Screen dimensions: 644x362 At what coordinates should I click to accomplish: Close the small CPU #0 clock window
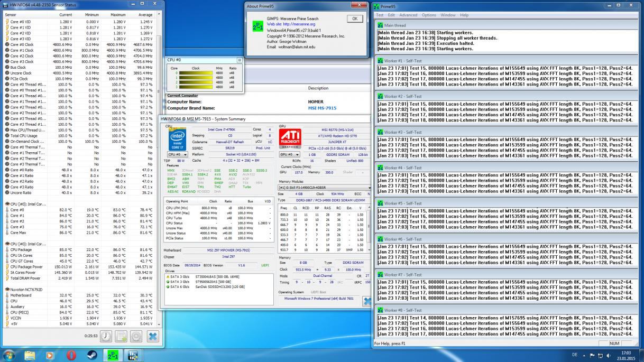[x=239, y=60]
